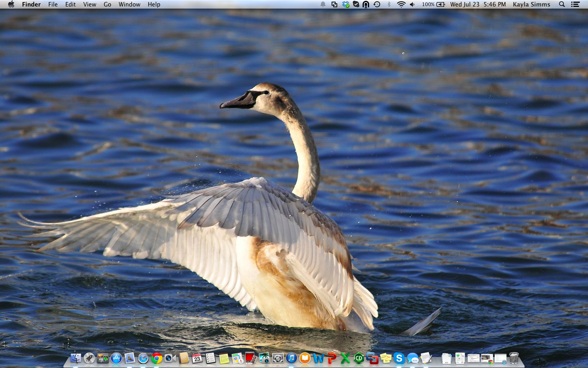Open the Contacts address book icon
The image size is (588, 368).
point(183,359)
